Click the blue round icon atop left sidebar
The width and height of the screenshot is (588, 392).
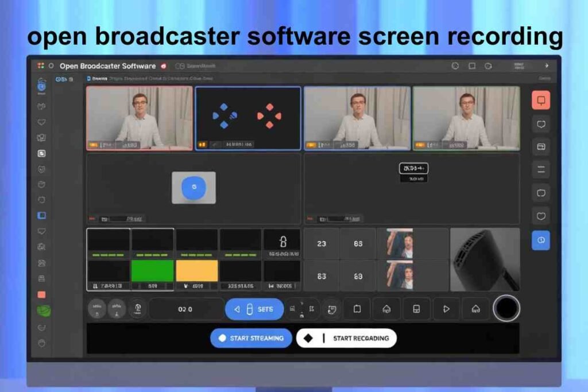[41, 86]
